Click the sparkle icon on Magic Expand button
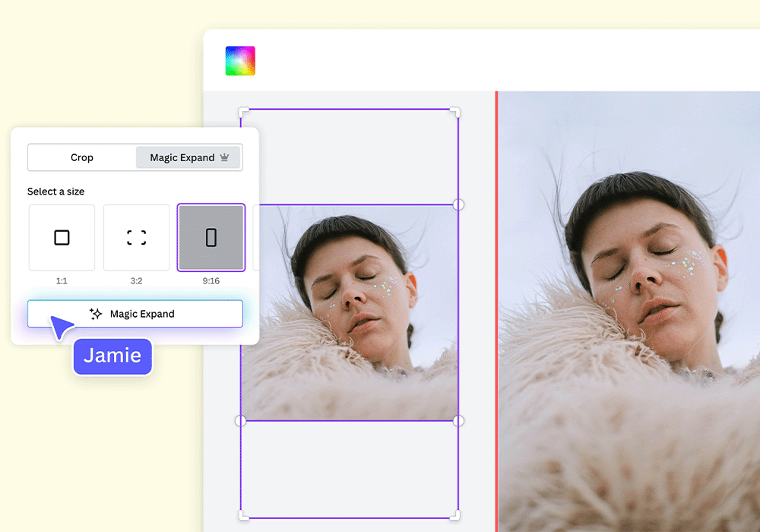The height and width of the screenshot is (532, 760). click(x=96, y=314)
